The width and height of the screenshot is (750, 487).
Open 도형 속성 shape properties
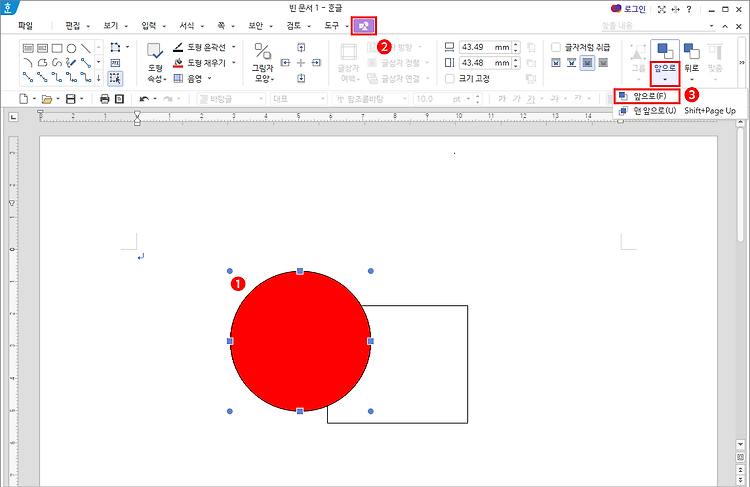tap(154, 63)
